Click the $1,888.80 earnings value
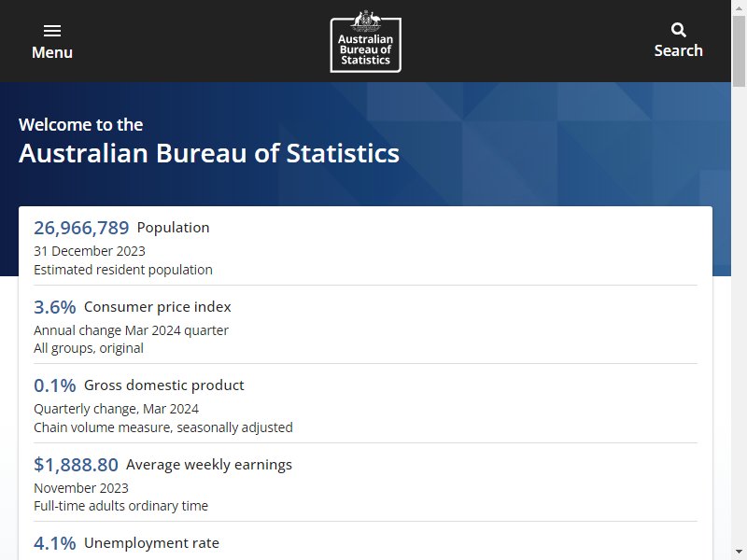The height and width of the screenshot is (560, 747). pos(77,465)
